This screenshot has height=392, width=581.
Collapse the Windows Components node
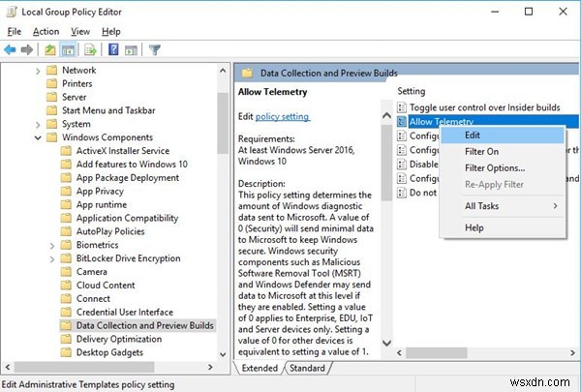tap(37, 138)
